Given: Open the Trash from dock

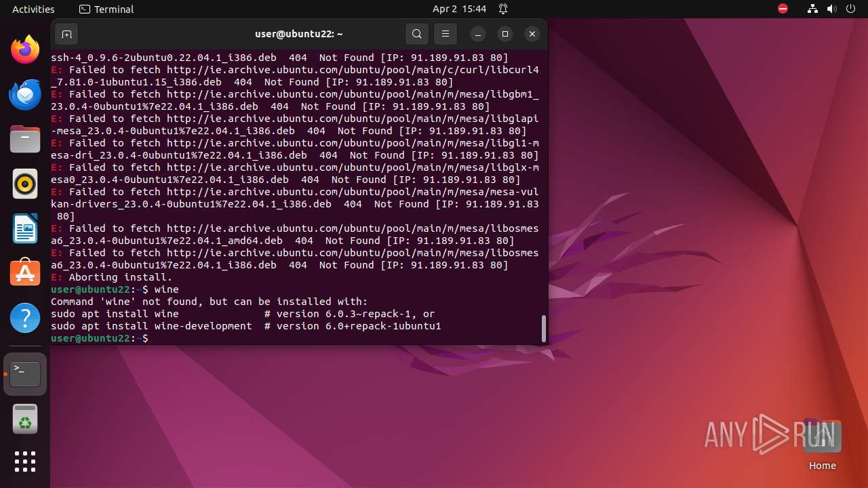Looking at the screenshot, I should [x=25, y=419].
